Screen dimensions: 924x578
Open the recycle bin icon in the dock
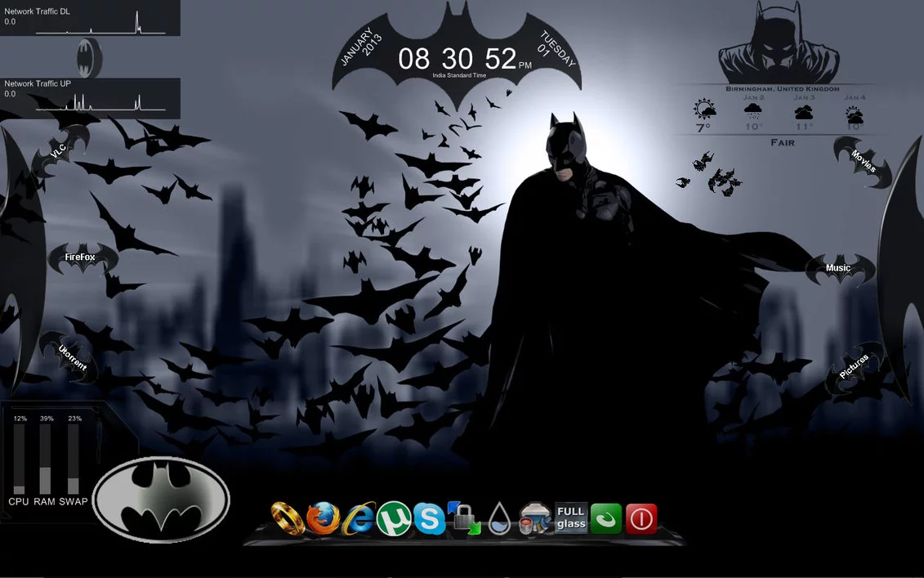tap(533, 518)
